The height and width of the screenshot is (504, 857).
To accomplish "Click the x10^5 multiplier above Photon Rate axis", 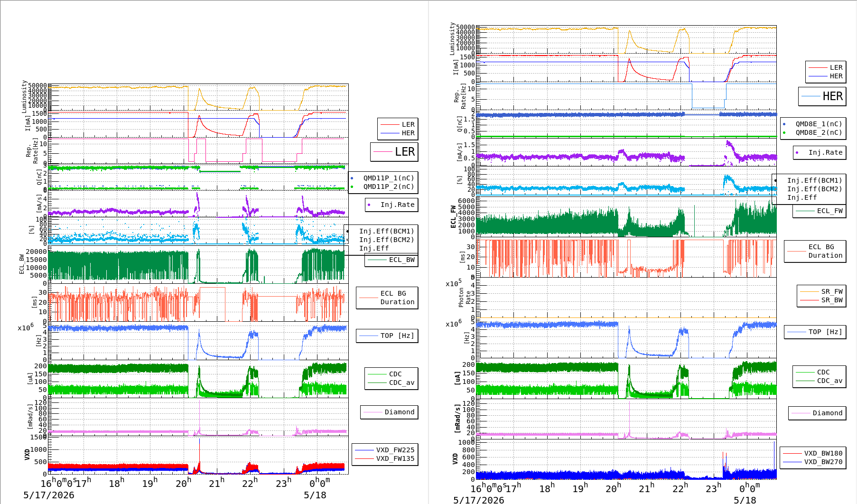I will (454, 283).
